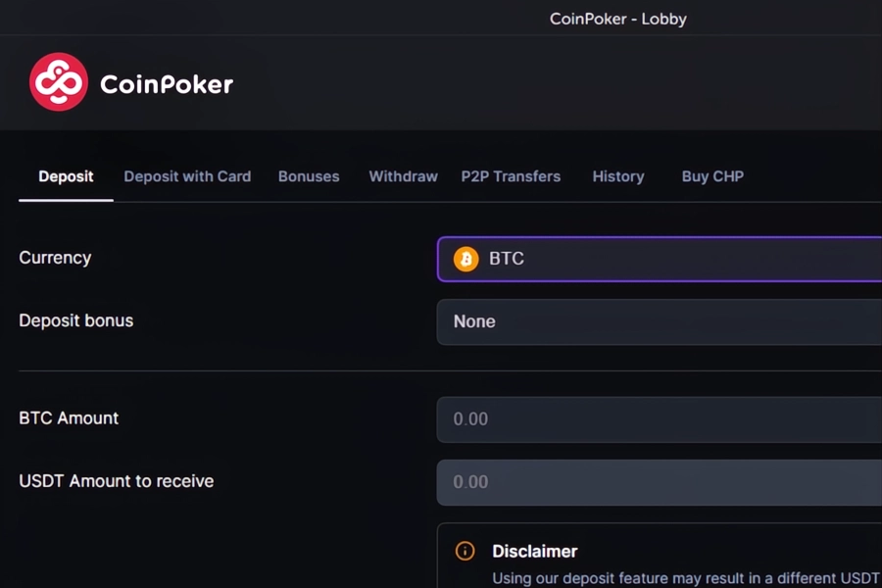Viewport: 882px width, 588px height.
Task: Click the Disclaimer heading text
Action: pyautogui.click(x=535, y=551)
